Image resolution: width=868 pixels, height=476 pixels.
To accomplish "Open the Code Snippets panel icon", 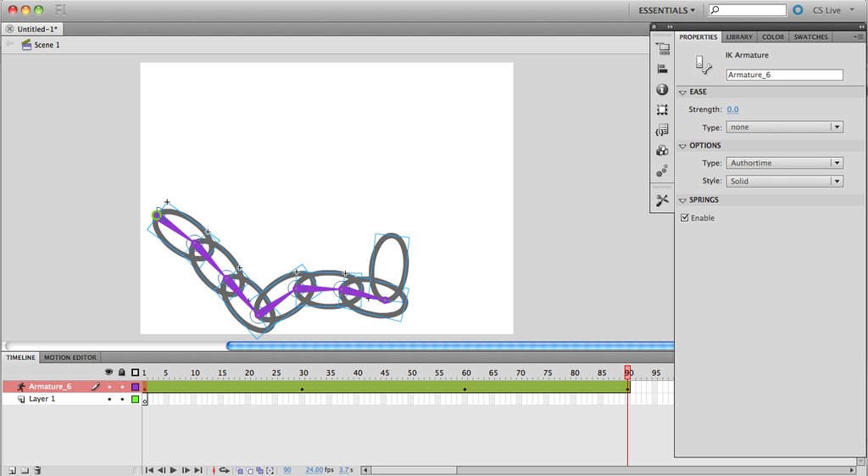I will point(662,130).
